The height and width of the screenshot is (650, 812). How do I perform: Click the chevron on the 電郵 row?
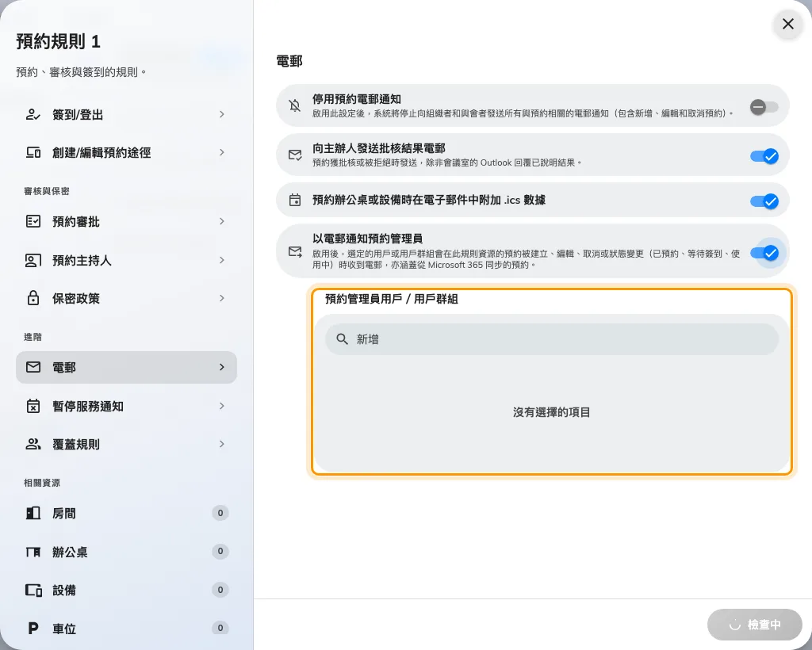pos(222,367)
